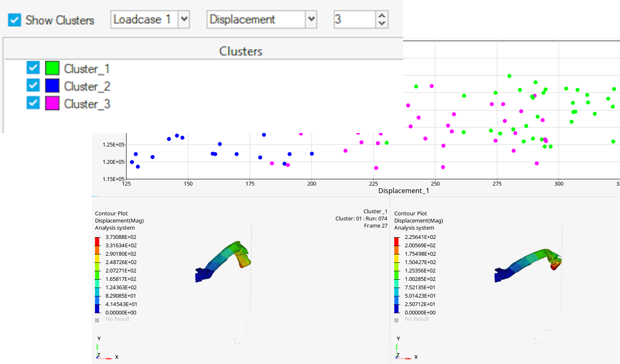This screenshot has width=620, height=364.
Task: Increase cluster count with up arrow
Action: pos(382,16)
